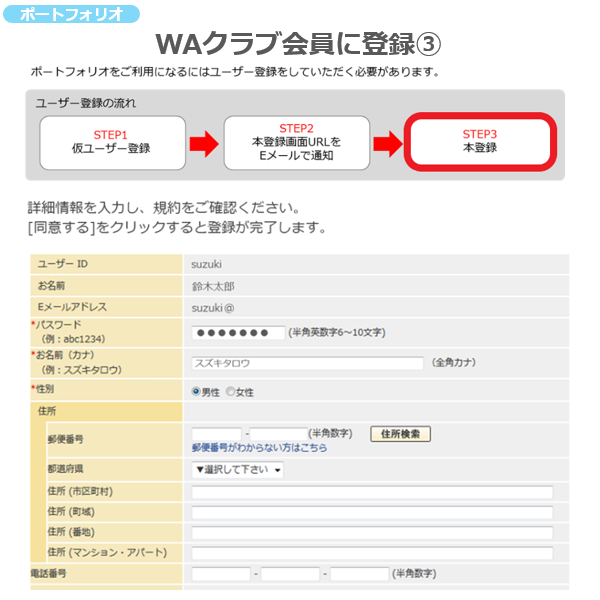
Task: Open the 郵便番号がわからない方はこちら link
Action: pyautogui.click(x=259, y=448)
